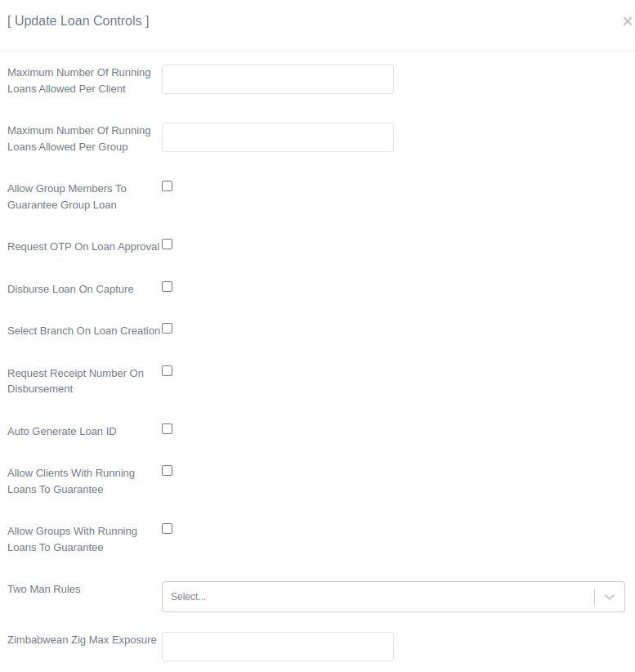
Task: Enable Allow Groups With Running Loans To Guarantee
Action: click(x=167, y=529)
